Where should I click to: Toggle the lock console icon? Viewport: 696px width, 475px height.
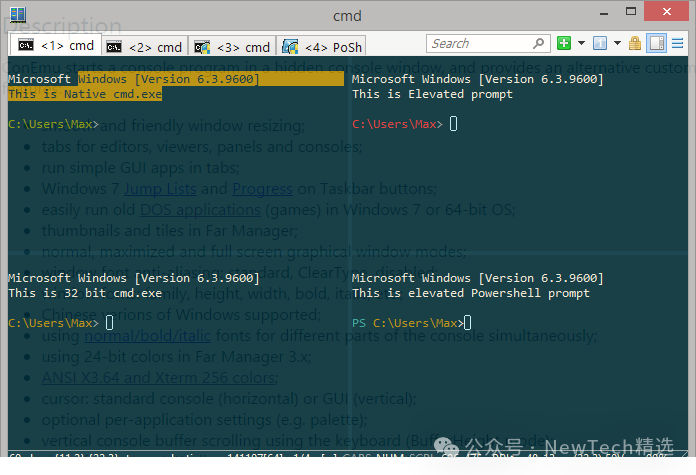[635, 43]
